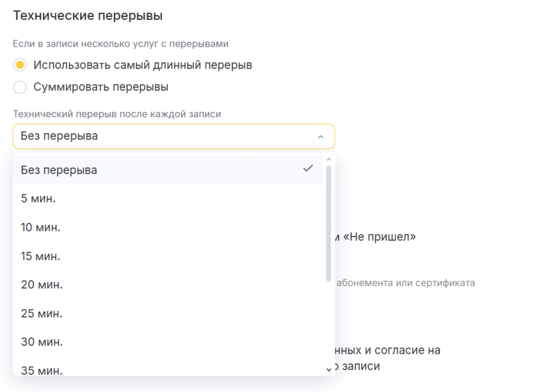The height and width of the screenshot is (392, 550).
Task: Set the break to "20 мин."
Action: (42, 285)
